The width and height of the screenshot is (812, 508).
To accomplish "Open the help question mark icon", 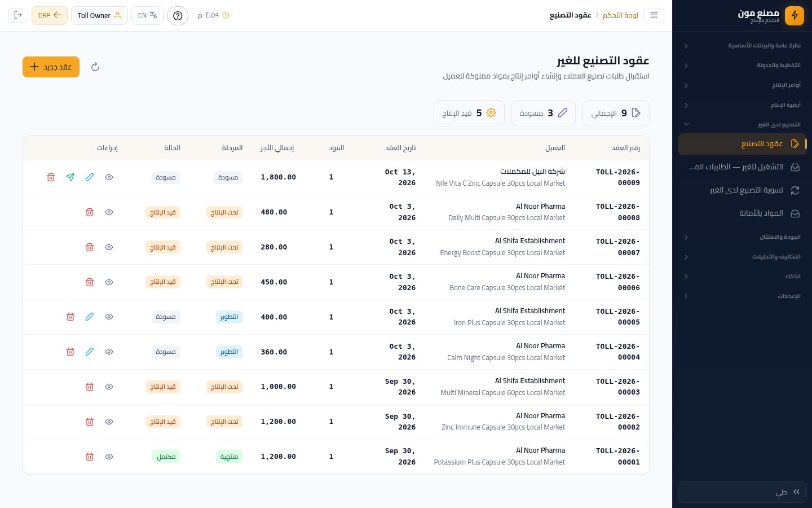I will point(178,15).
